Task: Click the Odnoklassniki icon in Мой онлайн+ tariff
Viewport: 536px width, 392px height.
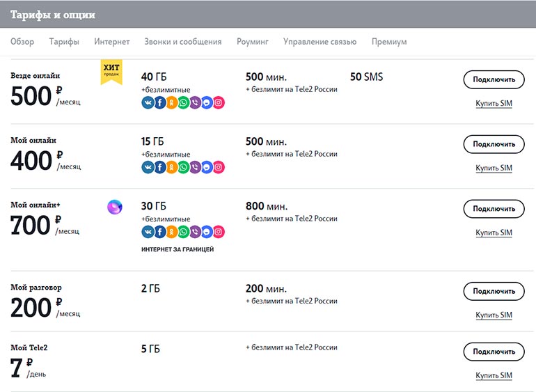Action: coord(171,232)
